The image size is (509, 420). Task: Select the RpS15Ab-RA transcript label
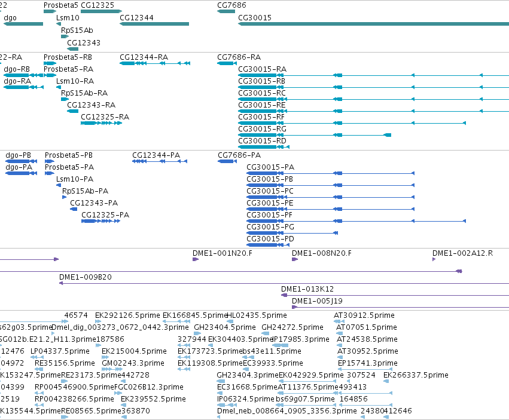[x=84, y=93]
